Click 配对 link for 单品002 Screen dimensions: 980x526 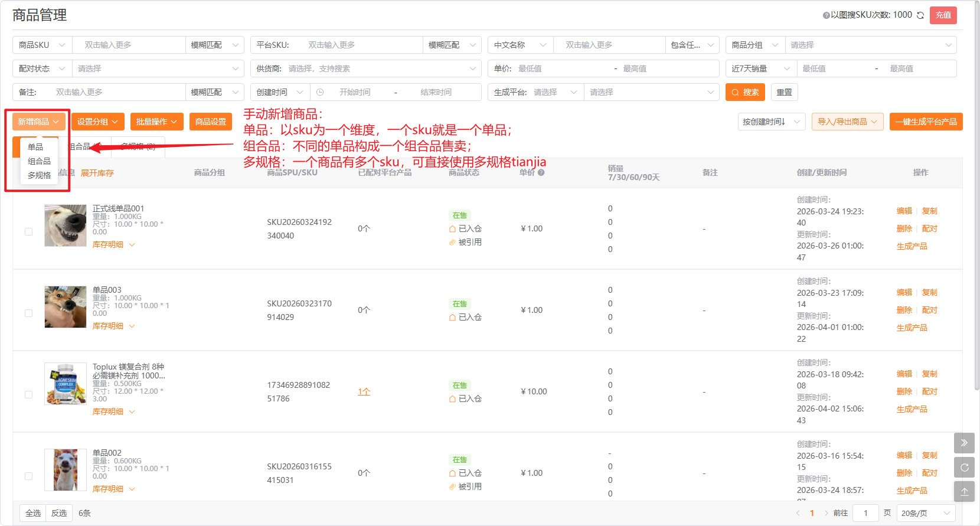click(930, 473)
